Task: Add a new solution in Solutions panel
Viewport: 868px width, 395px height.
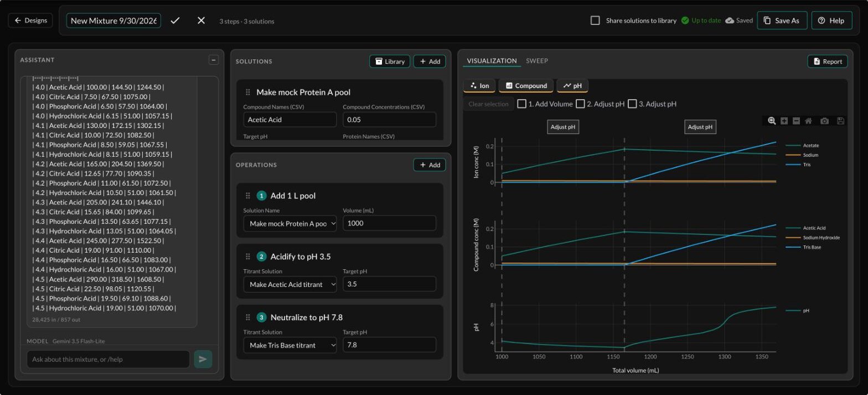Action: tap(430, 61)
